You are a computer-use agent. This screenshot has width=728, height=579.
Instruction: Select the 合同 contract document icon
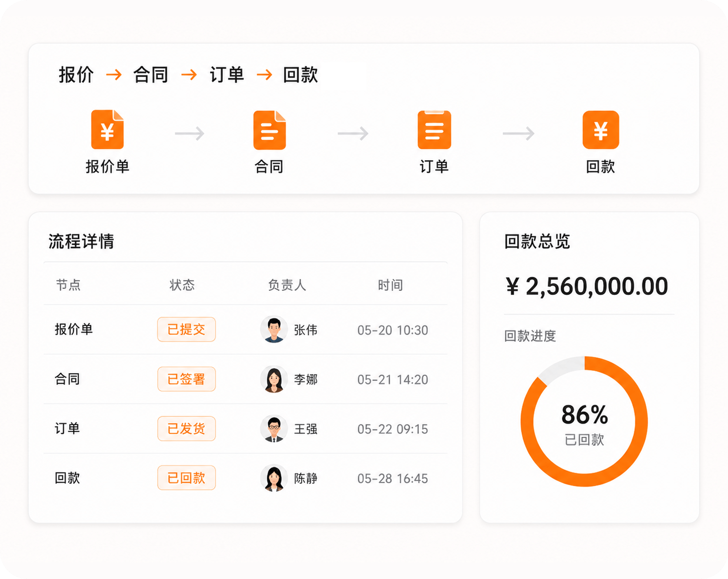point(269,130)
